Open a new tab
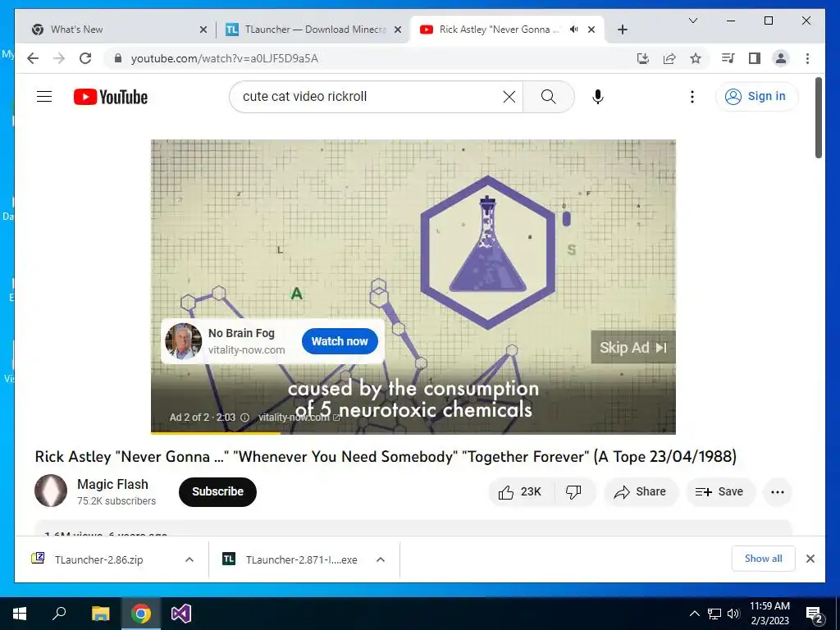This screenshot has width=840, height=630. pyautogui.click(x=622, y=30)
